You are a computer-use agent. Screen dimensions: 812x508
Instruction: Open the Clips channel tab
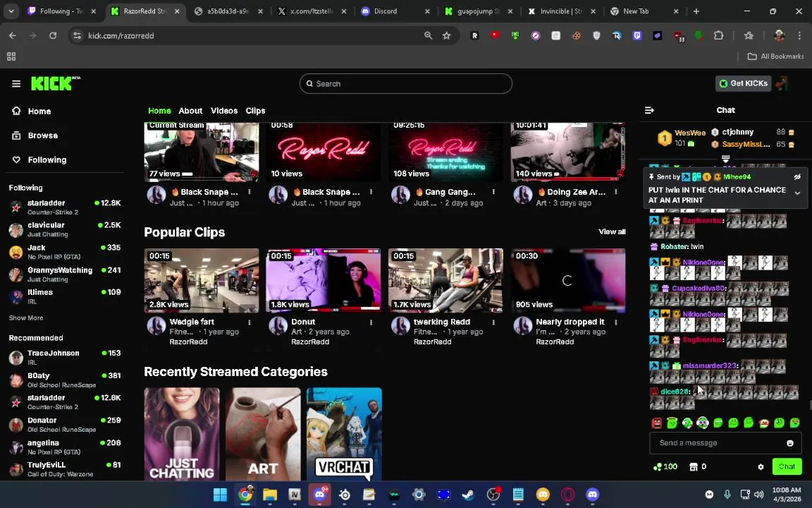coord(255,110)
